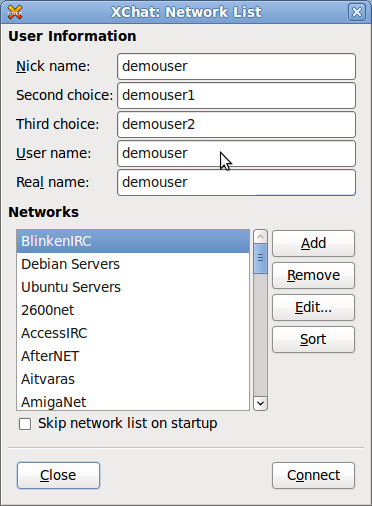Click the Close button at bottom

click(x=58, y=475)
